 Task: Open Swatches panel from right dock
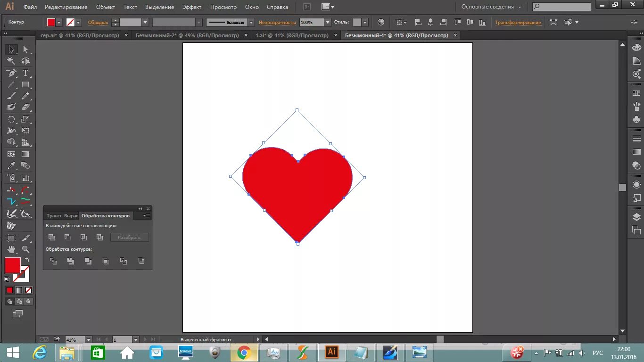[x=636, y=93]
